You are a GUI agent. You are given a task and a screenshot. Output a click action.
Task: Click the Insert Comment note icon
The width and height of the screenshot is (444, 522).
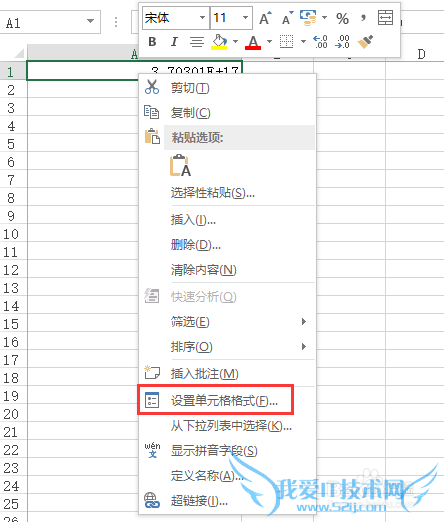pyautogui.click(x=152, y=373)
